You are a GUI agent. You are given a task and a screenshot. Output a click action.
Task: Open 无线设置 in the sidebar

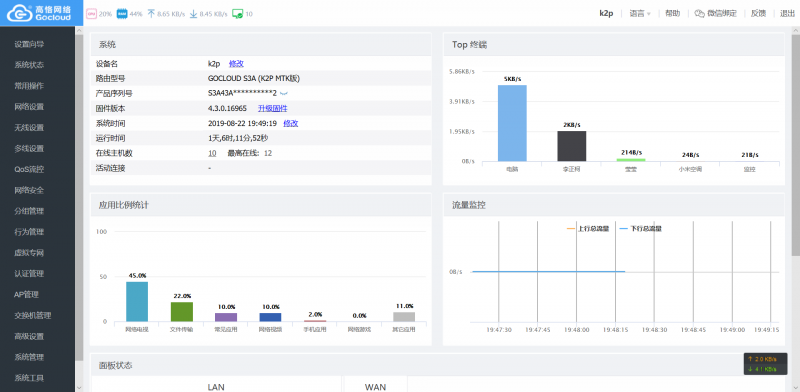click(x=29, y=128)
